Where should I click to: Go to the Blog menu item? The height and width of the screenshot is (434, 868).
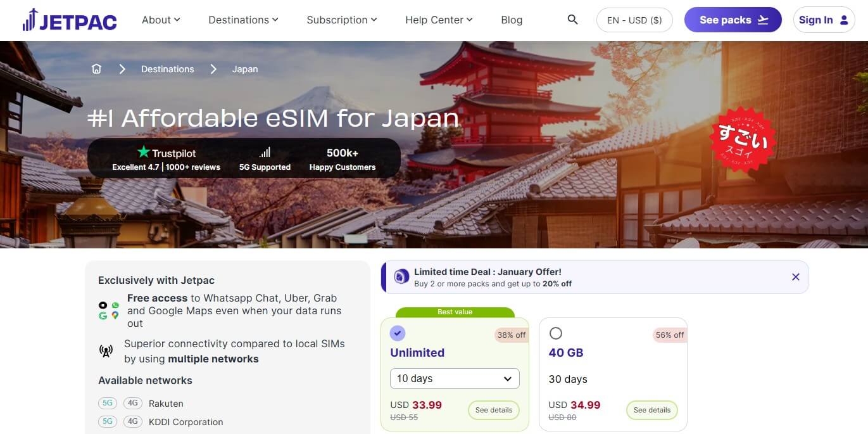[511, 20]
